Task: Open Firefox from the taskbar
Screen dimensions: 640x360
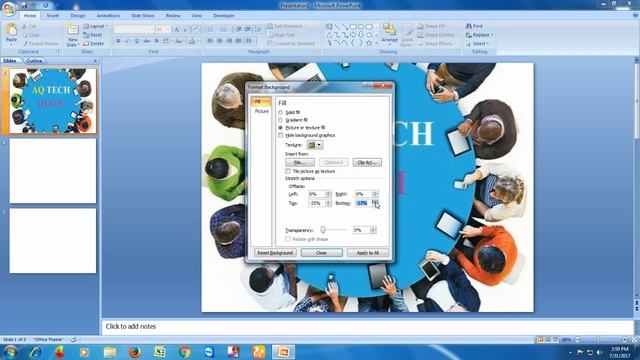Action: (x=134, y=352)
